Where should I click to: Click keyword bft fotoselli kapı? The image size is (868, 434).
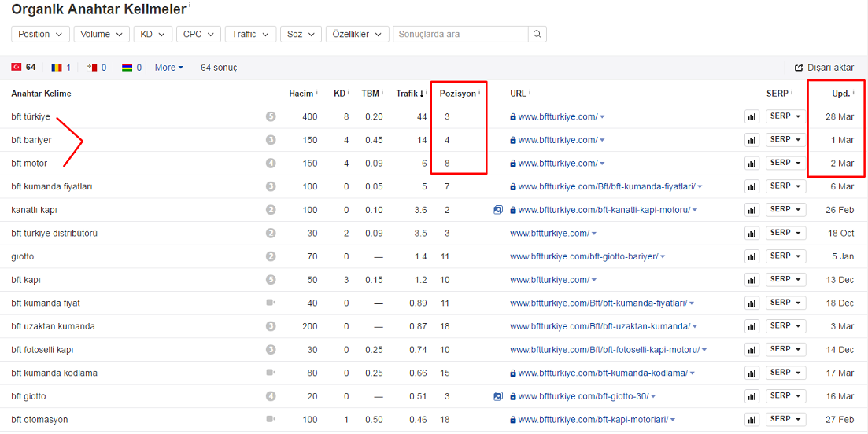pyautogui.click(x=42, y=350)
